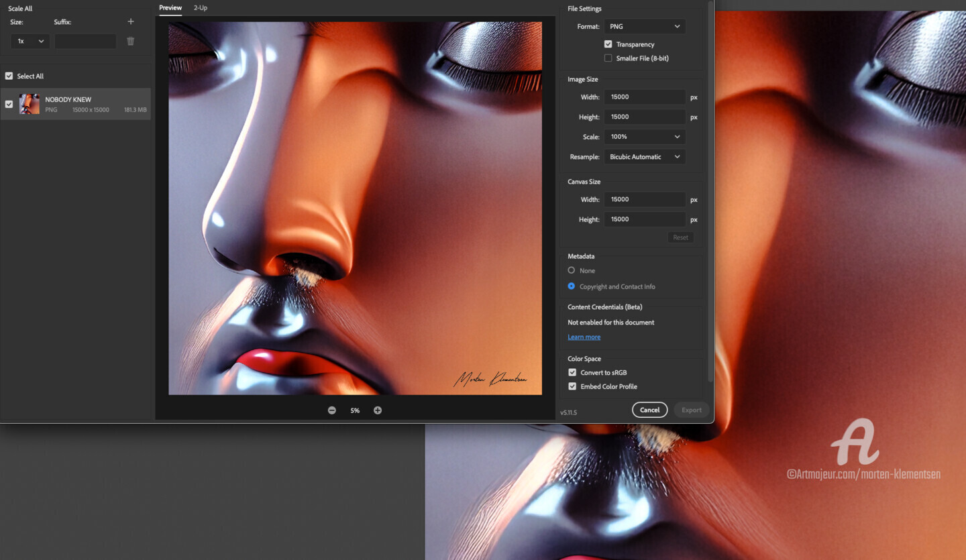The image size is (966, 560).
Task: Open the Learn more link
Action: click(584, 337)
